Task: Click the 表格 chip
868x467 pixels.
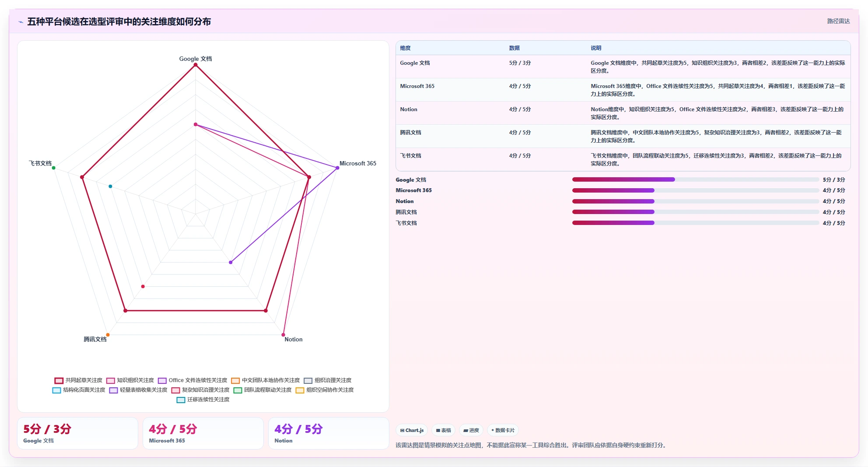Action: [x=444, y=430]
